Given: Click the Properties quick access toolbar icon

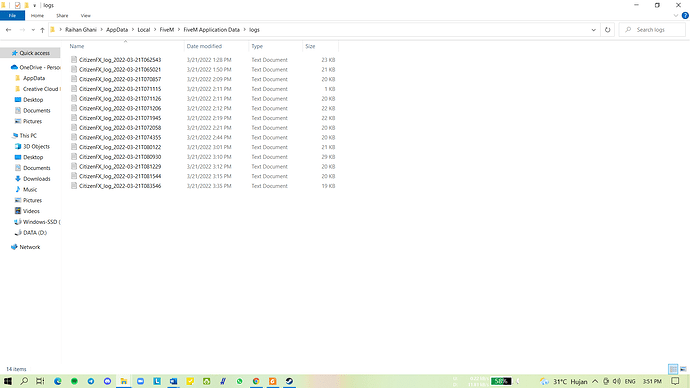Looking at the screenshot, I should [x=17, y=5].
